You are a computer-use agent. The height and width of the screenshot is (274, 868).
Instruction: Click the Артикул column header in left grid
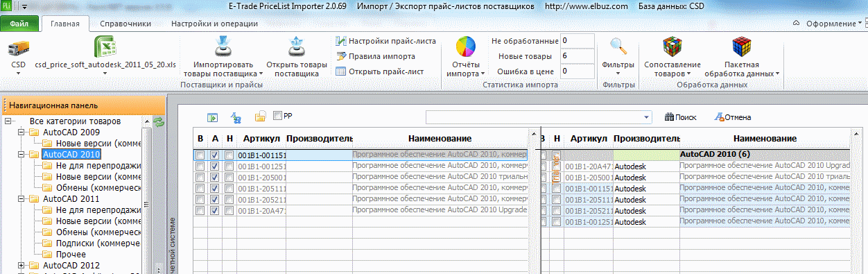tap(261, 139)
